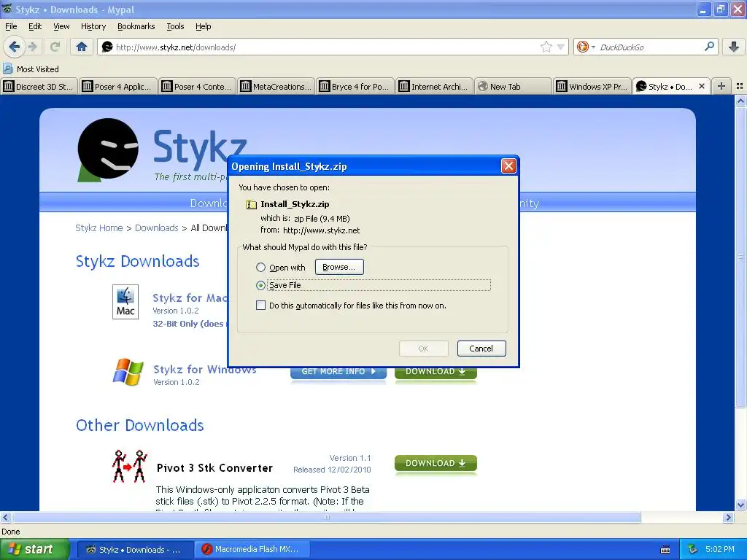The image size is (747, 560).
Task: Switch to the New Tab tab
Action: coord(513,87)
